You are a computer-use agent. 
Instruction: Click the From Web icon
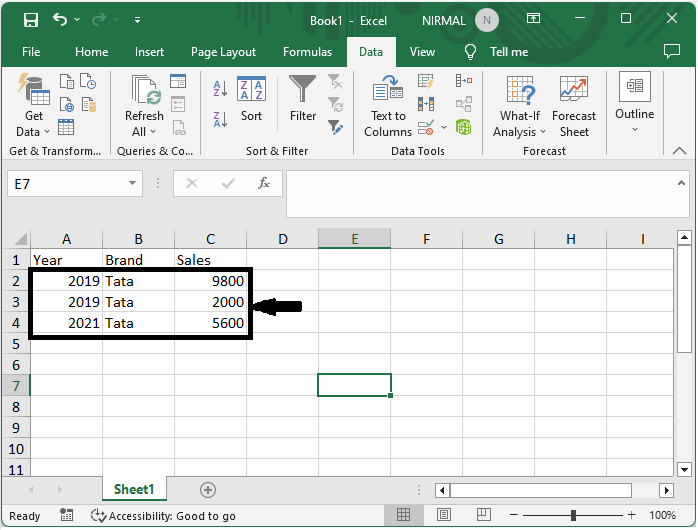point(67,105)
